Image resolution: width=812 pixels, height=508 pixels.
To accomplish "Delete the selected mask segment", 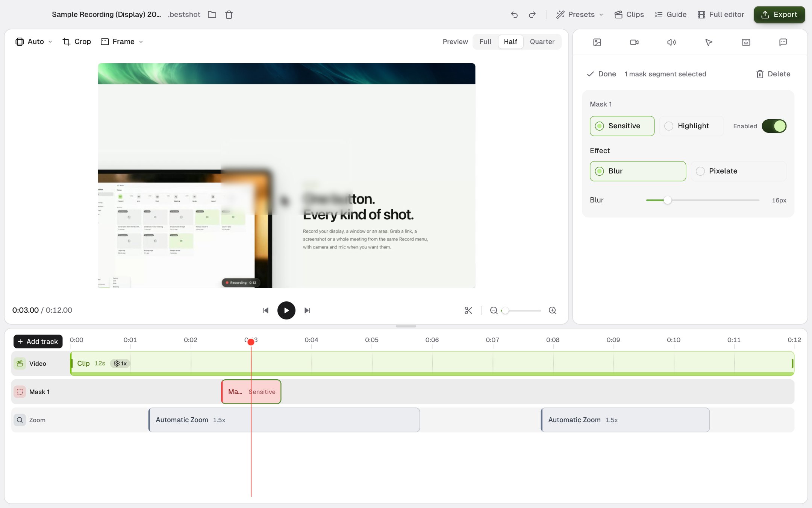I will coord(773,74).
